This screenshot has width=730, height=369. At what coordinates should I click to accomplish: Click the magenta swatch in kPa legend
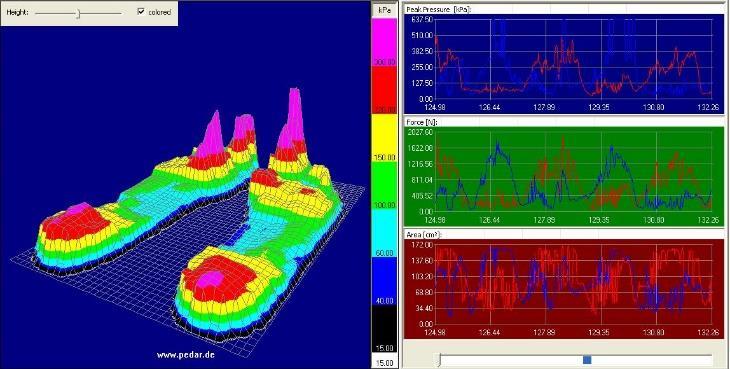click(384, 40)
